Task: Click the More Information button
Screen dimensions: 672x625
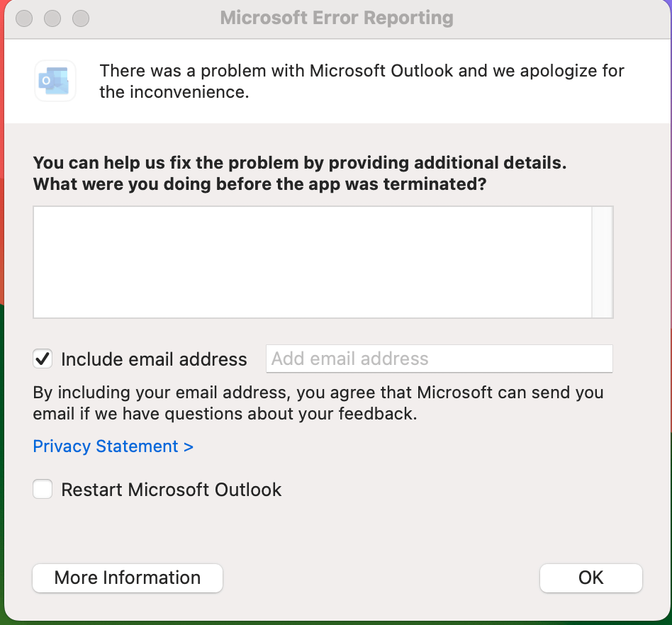Action: click(128, 578)
